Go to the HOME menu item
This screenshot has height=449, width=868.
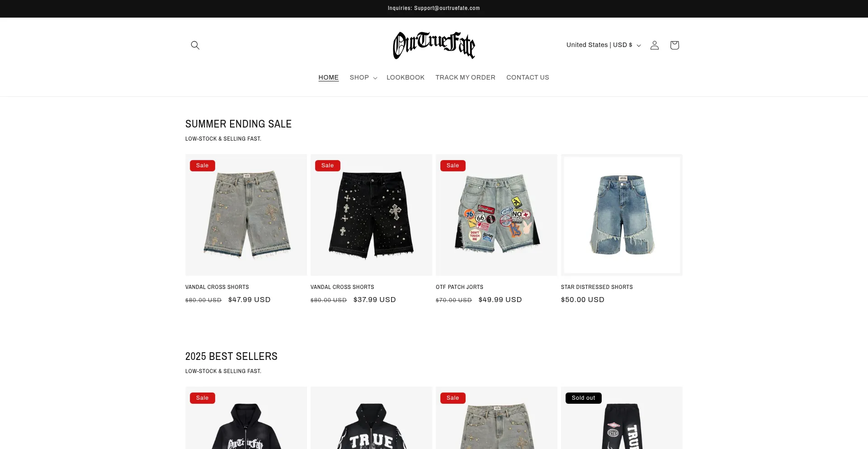point(329,77)
